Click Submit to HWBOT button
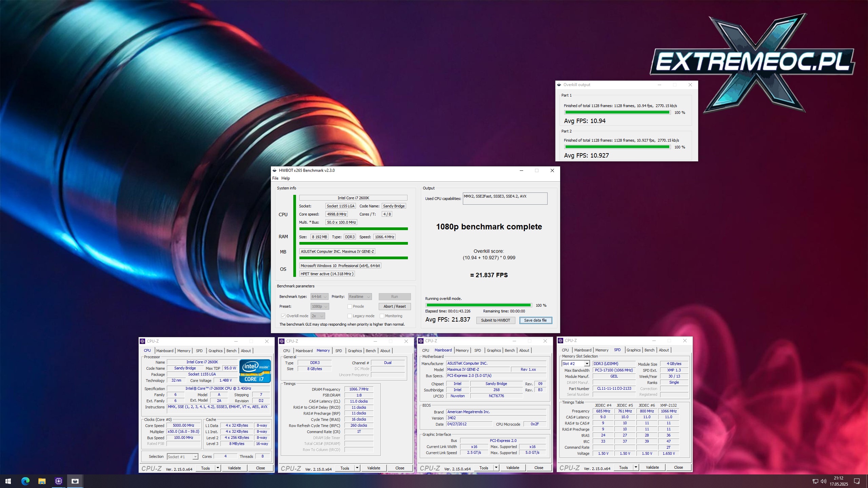The height and width of the screenshot is (488, 868). point(495,320)
